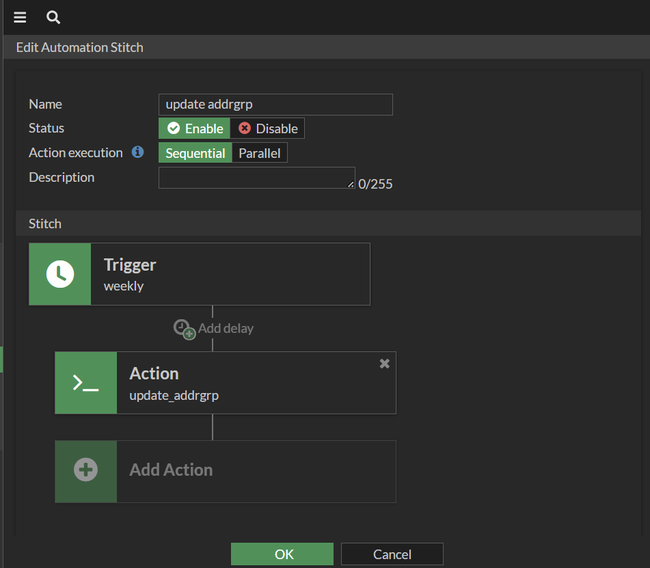Click the Add delay clock icon
The image size is (650, 568).
[184, 329]
